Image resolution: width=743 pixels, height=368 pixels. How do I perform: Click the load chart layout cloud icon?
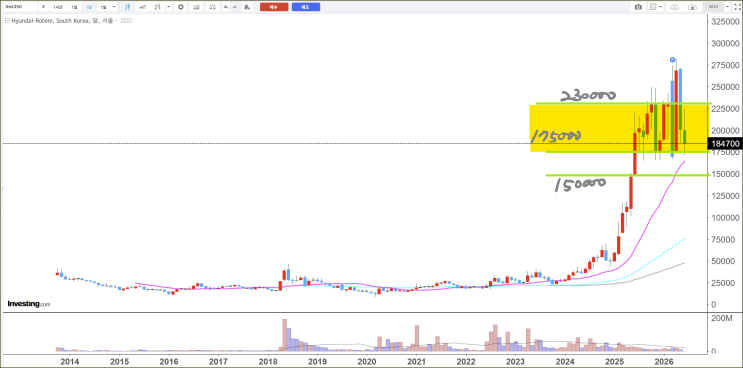pyautogui.click(x=675, y=7)
